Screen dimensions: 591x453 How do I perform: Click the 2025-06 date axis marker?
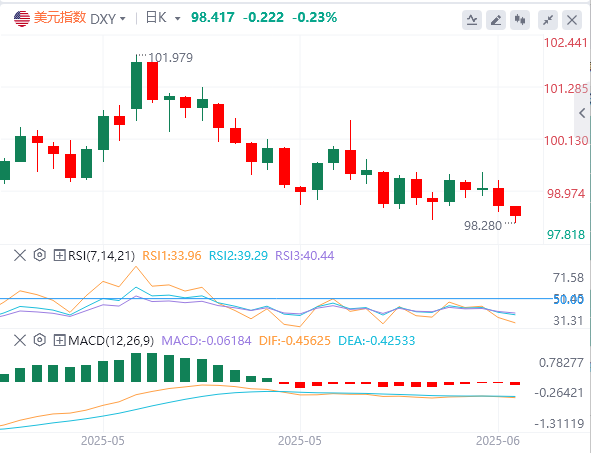click(498, 441)
